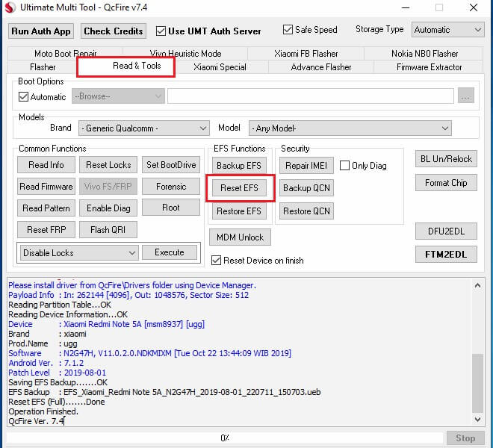Click the Restore EFS button
The image size is (493, 448).
coord(239,211)
